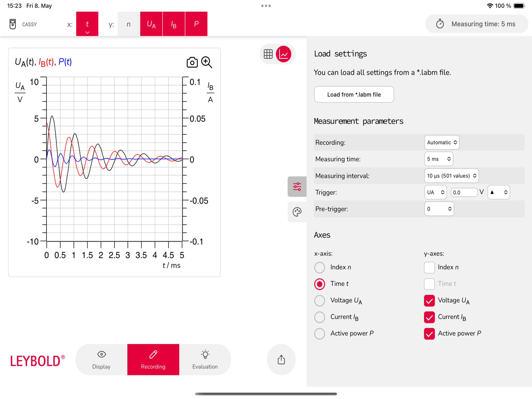Click Load from *.labm file button
The image size is (532, 399).
click(354, 95)
